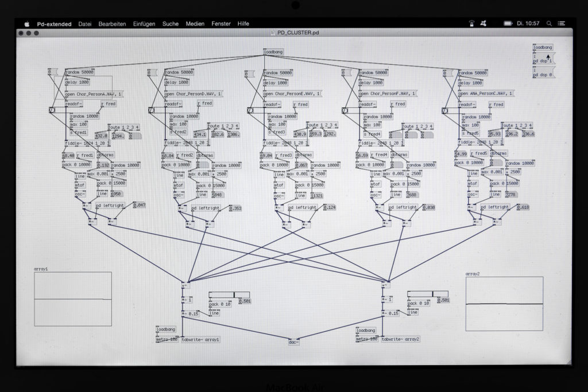Click message 'open Chor_PersonF.WAV, 1'
Screen dimensions: 588x392
(388, 94)
